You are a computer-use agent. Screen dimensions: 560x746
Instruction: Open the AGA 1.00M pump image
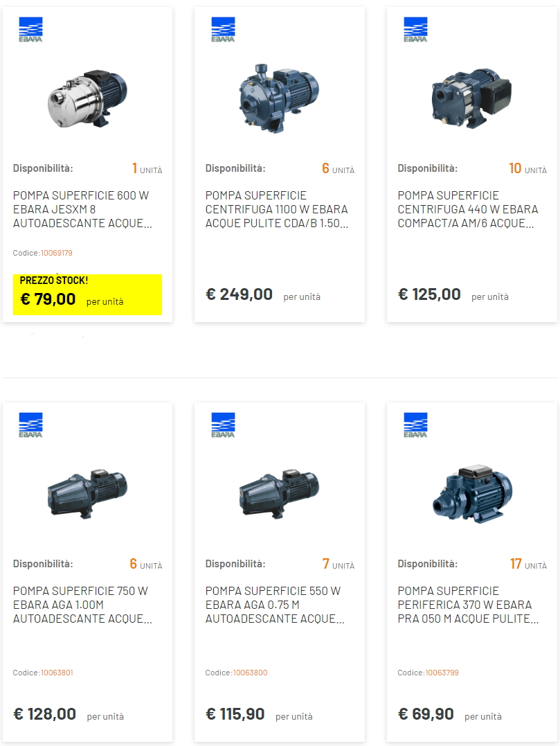point(87,493)
